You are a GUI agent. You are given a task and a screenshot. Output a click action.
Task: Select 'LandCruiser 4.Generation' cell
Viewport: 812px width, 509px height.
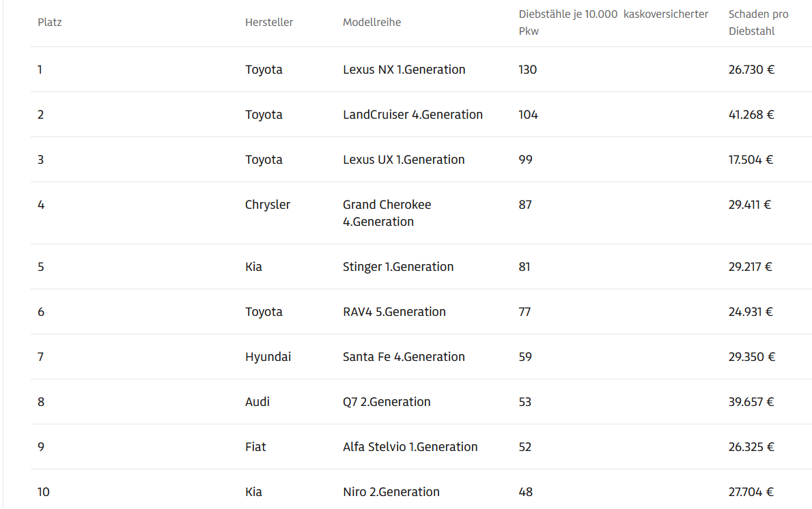coord(412,115)
